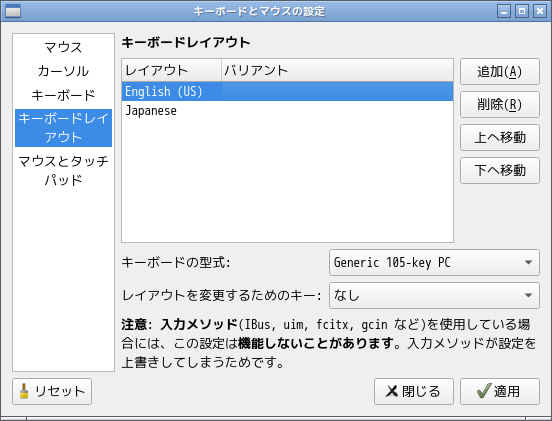
Task: Select the English (US) layout row
Action: (287, 92)
